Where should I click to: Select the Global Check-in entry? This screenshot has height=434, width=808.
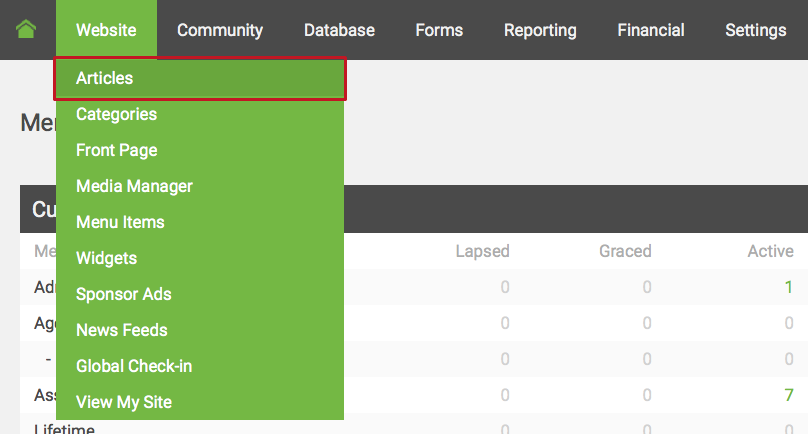click(134, 366)
